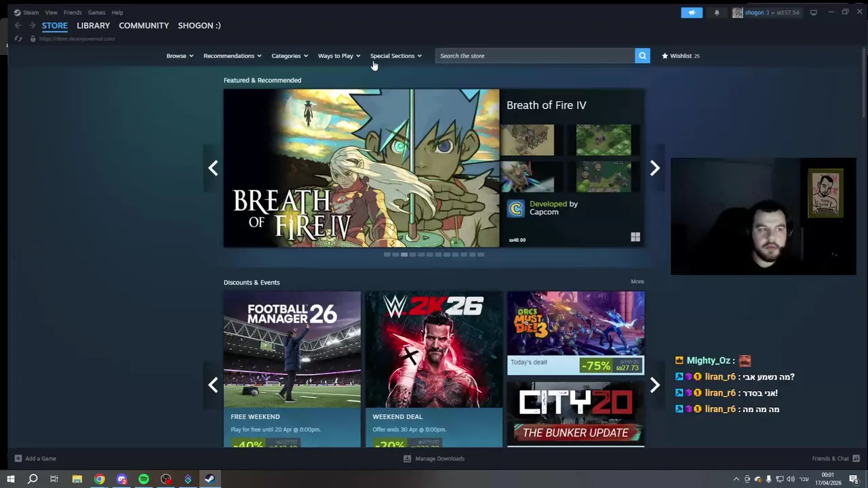The width and height of the screenshot is (868, 488).
Task: Open OBS Studio from the taskbar
Action: (x=166, y=479)
